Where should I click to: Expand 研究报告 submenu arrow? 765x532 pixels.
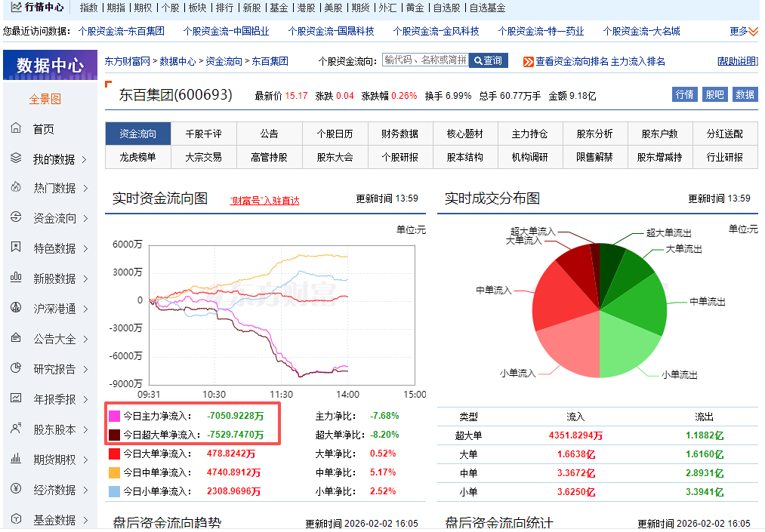(85, 370)
